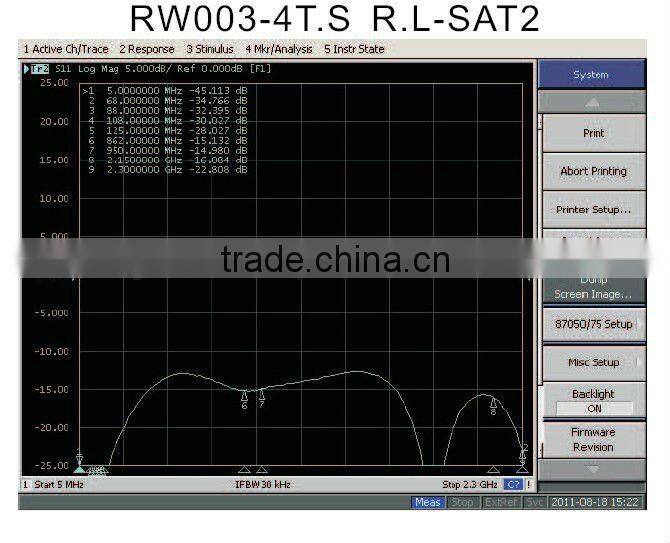Open the Misc Setup submenu
This screenshot has height=543, width=670.
point(594,362)
